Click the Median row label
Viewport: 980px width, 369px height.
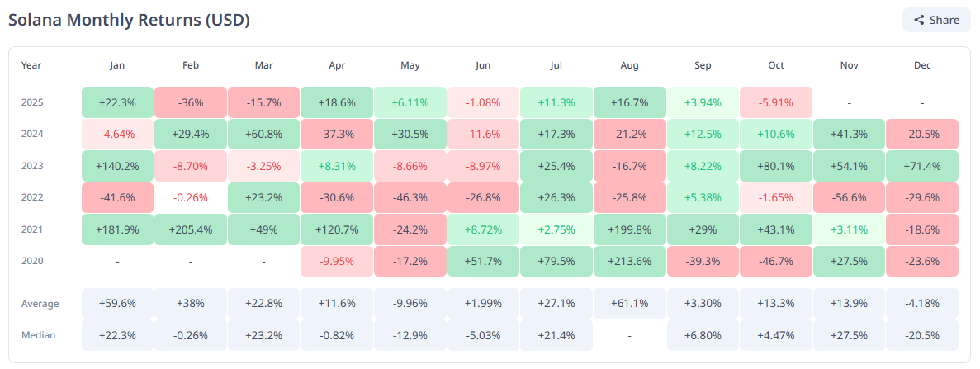36,335
